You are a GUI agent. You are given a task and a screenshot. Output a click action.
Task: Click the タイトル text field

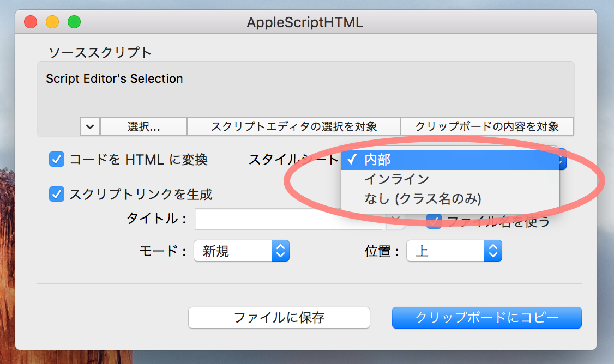[291, 219]
